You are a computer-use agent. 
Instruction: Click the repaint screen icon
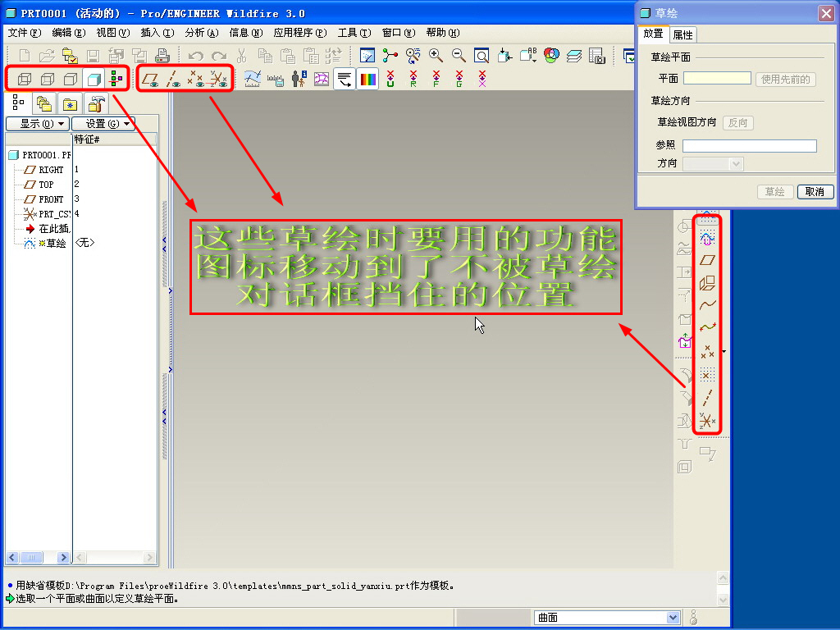[x=367, y=55]
